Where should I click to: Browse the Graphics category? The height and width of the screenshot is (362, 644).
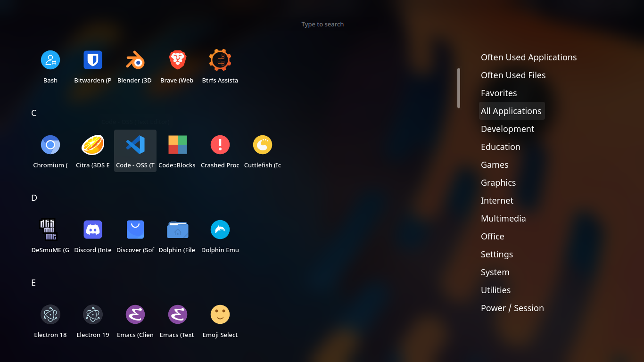click(x=498, y=182)
